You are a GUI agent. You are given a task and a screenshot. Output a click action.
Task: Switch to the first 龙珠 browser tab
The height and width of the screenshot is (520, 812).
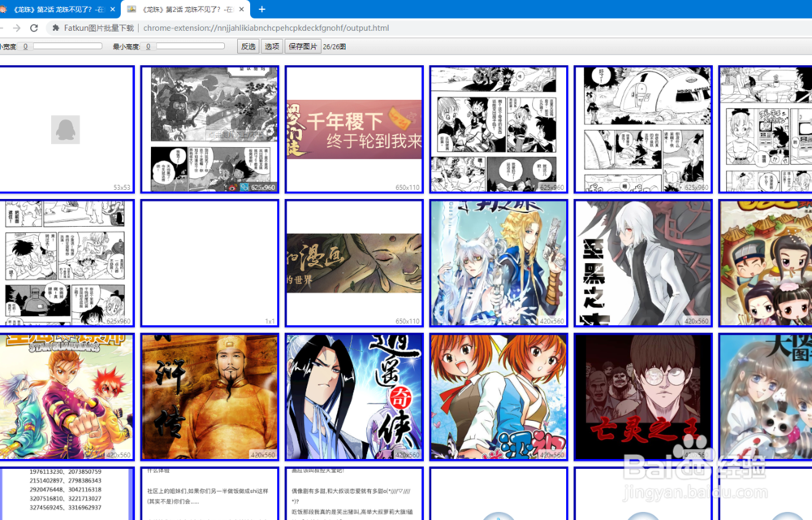[x=57, y=9]
